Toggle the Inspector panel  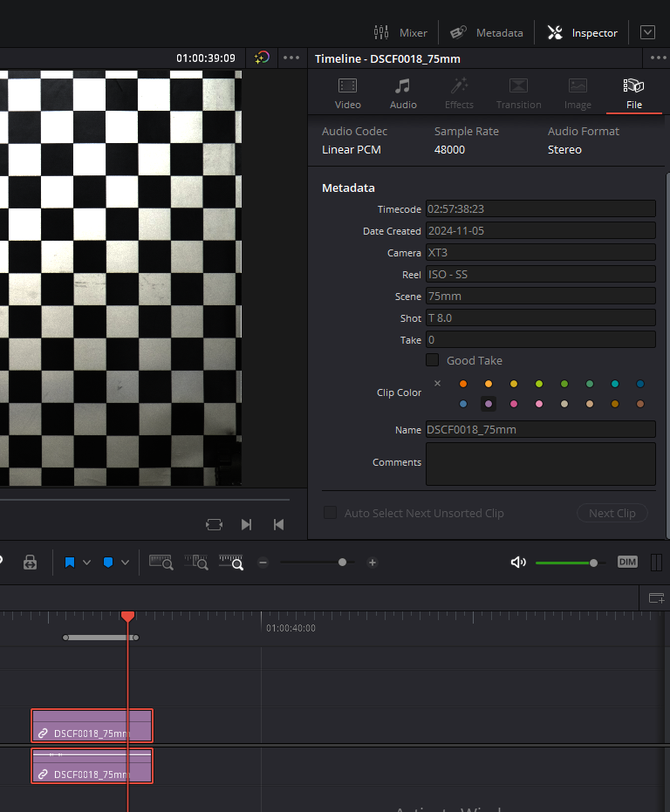point(583,32)
